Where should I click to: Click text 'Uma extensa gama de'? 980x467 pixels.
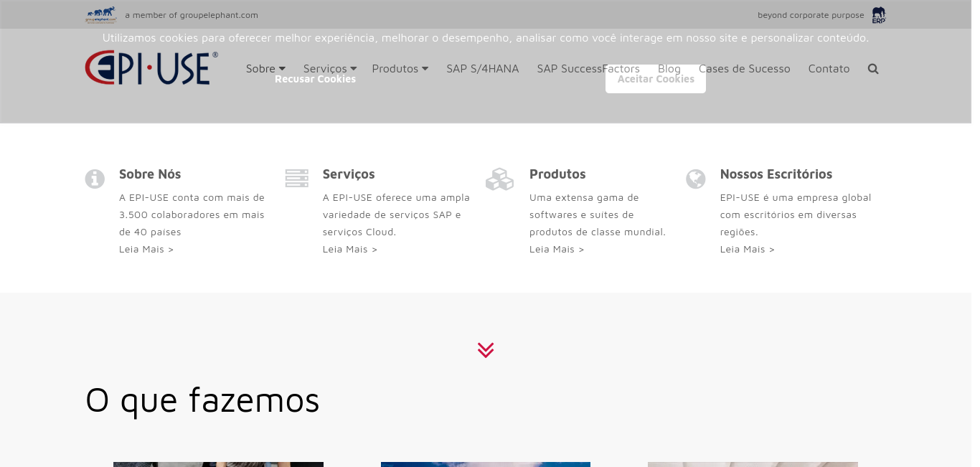584,197
